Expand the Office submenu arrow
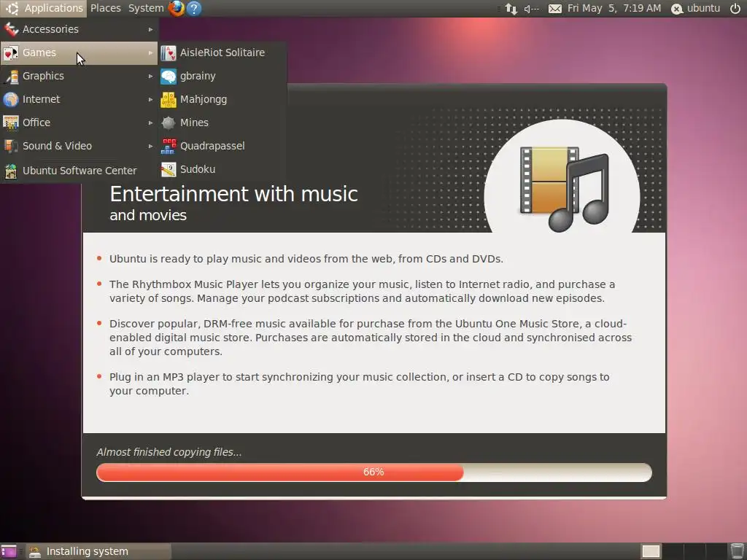This screenshot has width=747, height=560. click(x=150, y=122)
